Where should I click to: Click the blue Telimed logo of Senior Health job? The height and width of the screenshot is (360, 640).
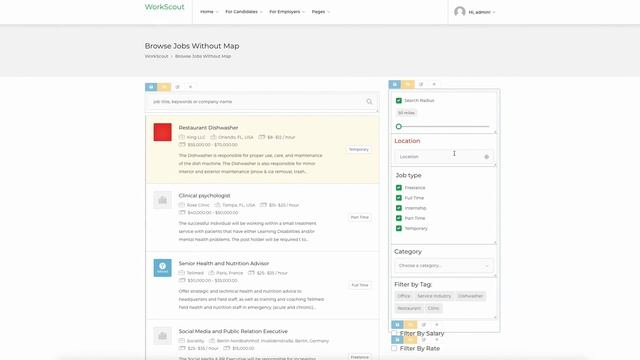pos(162,268)
